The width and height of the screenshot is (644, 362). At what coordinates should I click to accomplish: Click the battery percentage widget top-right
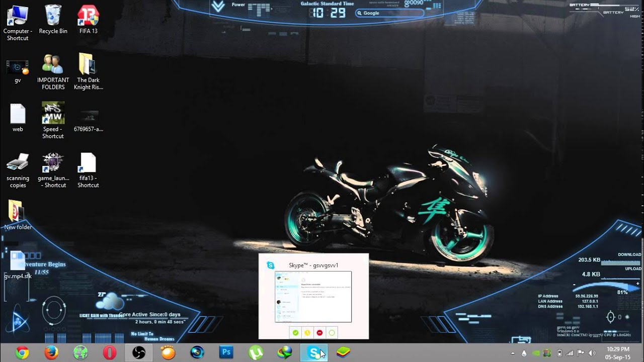632,10
